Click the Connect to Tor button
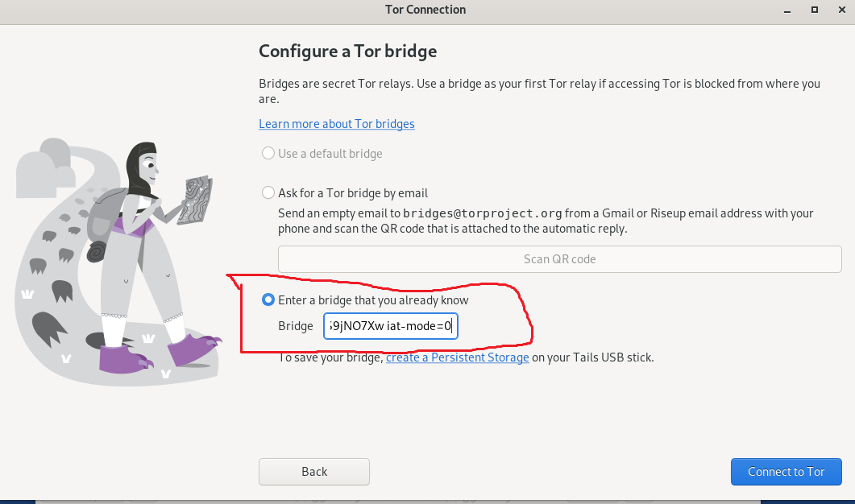 point(786,472)
